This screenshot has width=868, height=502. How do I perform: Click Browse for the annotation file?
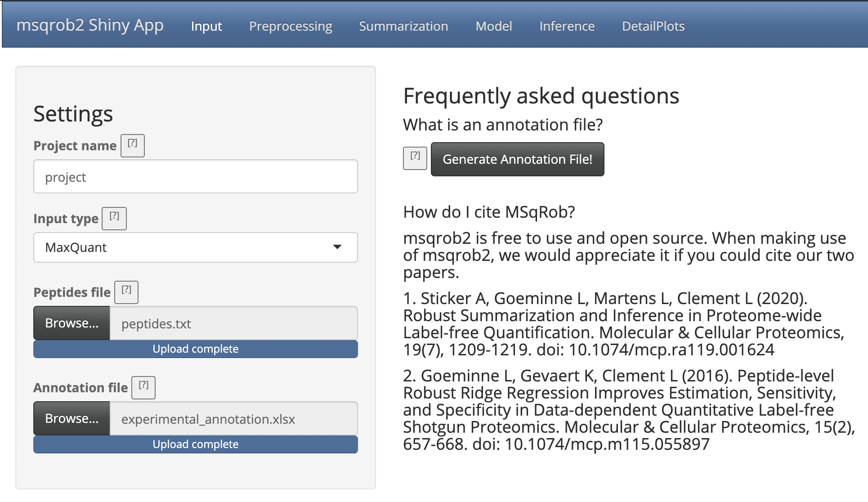click(x=72, y=418)
